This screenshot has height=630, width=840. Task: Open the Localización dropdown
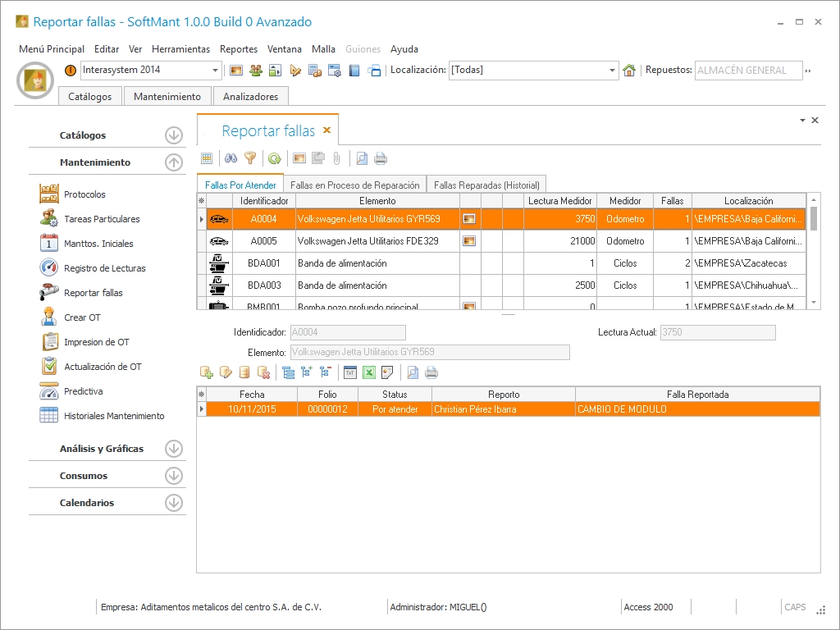(x=612, y=71)
